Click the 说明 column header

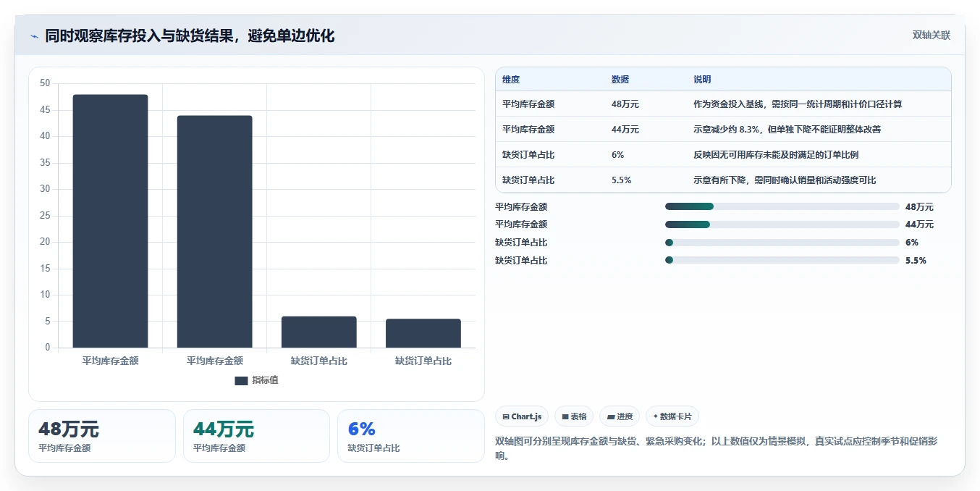point(702,80)
